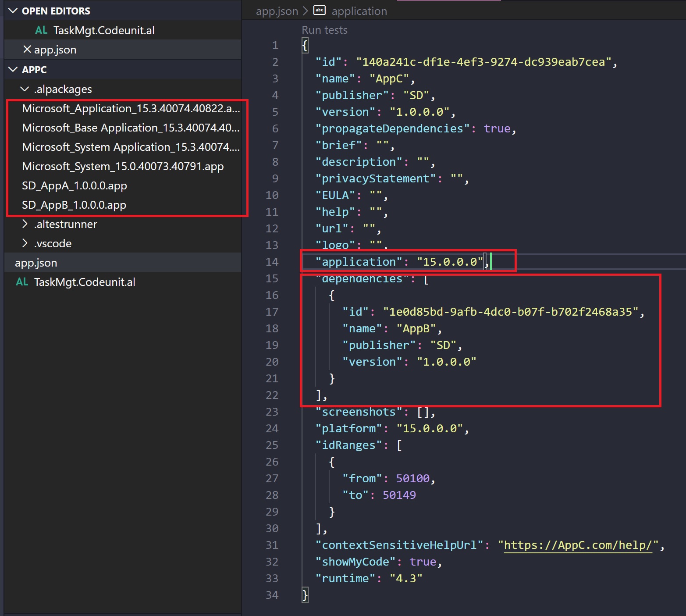Open Microsoft_System_15.0.40073.40791.app
Image resolution: width=686 pixels, height=616 pixels.
pos(123,166)
